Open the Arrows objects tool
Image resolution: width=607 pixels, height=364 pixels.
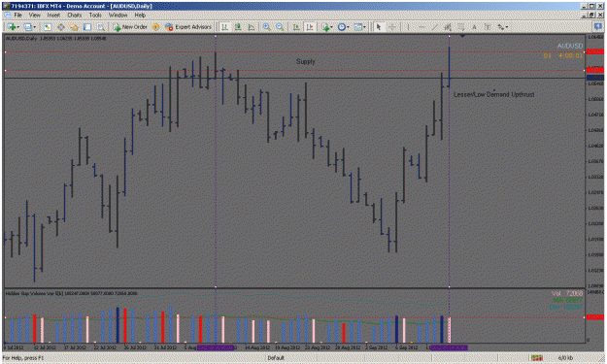point(500,27)
